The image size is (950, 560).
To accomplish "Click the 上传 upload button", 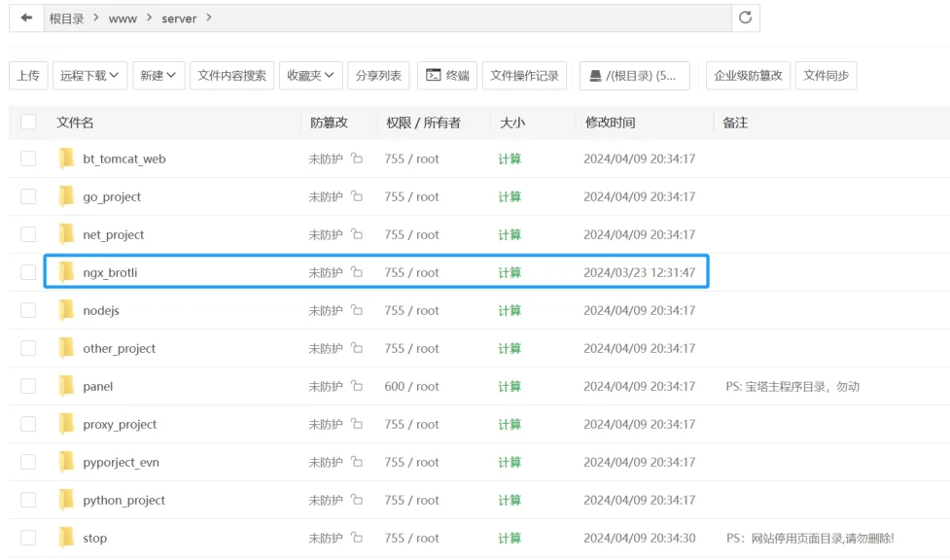I will tap(28, 76).
